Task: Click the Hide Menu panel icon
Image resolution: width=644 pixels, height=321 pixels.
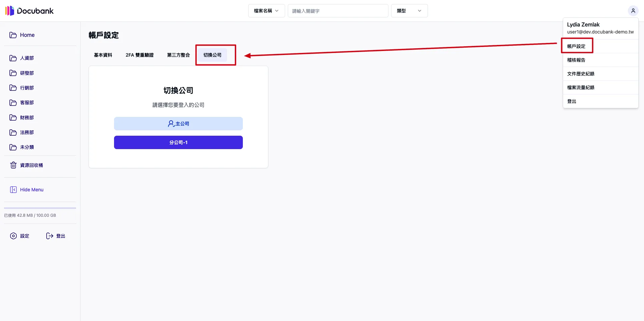Action: click(13, 190)
